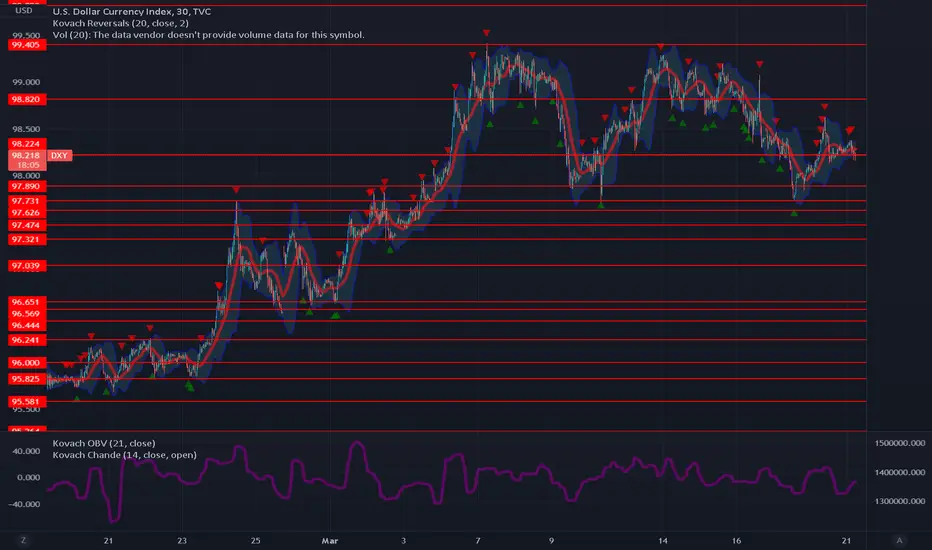Select the Kovach OBV indicator label
Viewport: 932px width, 550px height.
[103, 443]
